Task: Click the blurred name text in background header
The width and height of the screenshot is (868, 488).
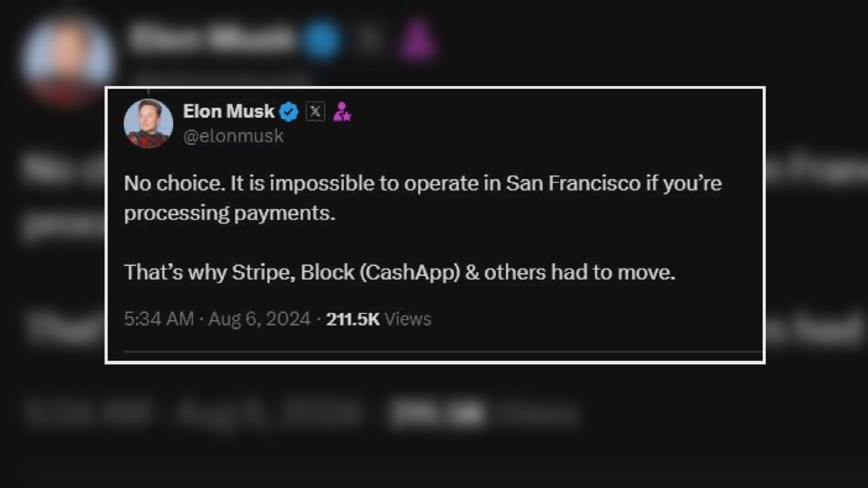Action: pyautogui.click(x=210, y=38)
